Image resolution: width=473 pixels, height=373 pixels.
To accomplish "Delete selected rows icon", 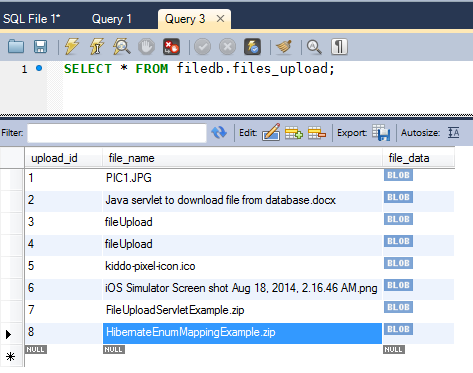I will pyautogui.click(x=317, y=133).
